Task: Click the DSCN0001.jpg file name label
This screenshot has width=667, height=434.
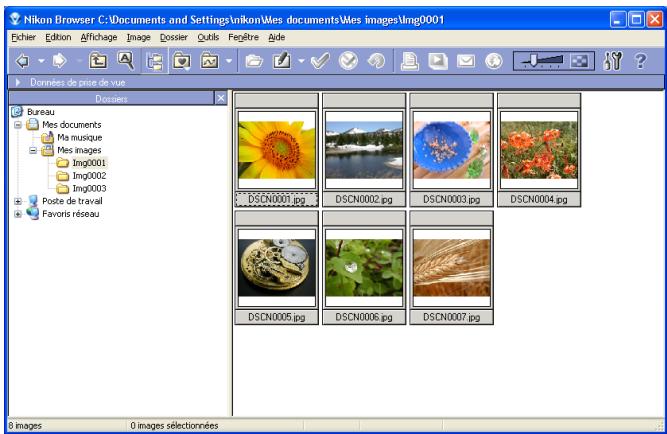Action: (276, 199)
